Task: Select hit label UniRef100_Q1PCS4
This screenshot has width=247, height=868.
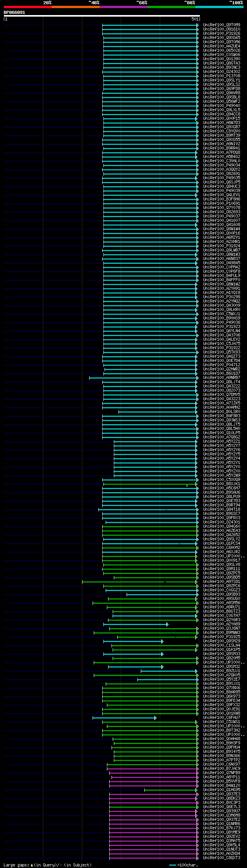Action: tap(222, 543)
